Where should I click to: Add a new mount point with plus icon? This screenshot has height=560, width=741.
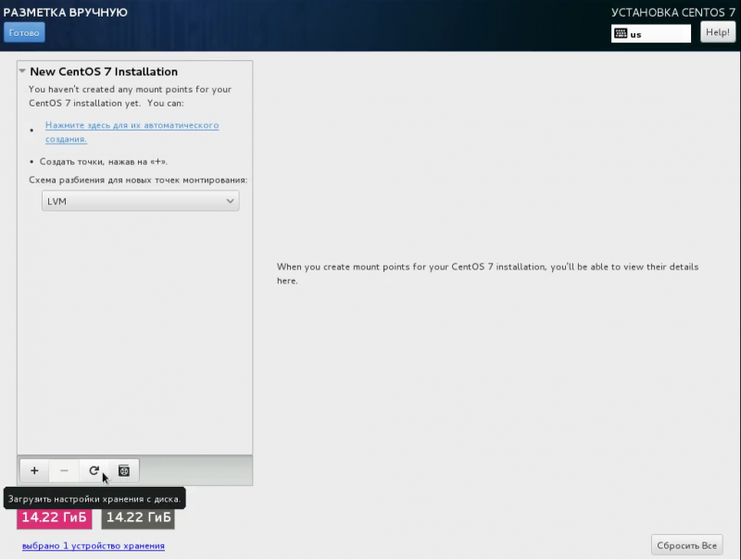(34, 471)
